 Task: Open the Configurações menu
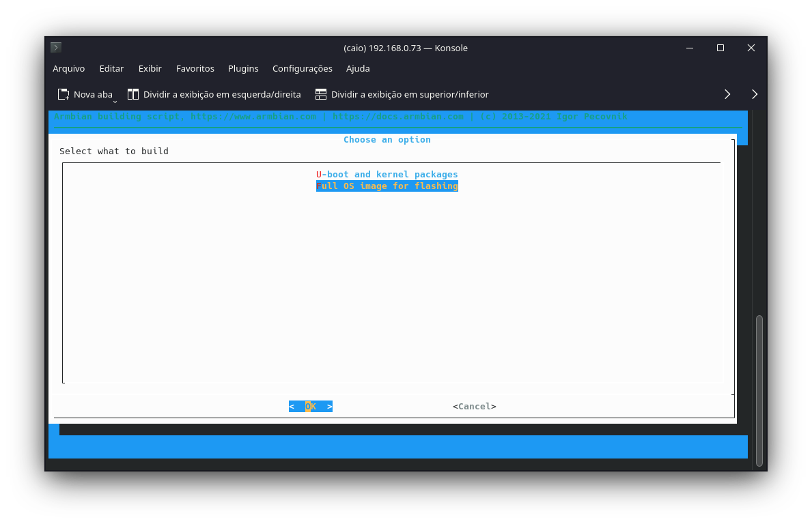[x=303, y=69]
